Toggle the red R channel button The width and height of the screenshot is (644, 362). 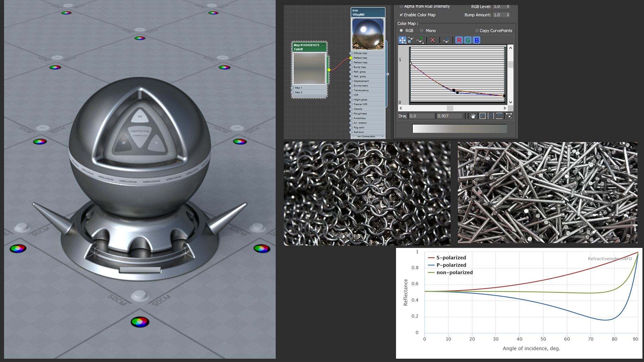point(459,40)
